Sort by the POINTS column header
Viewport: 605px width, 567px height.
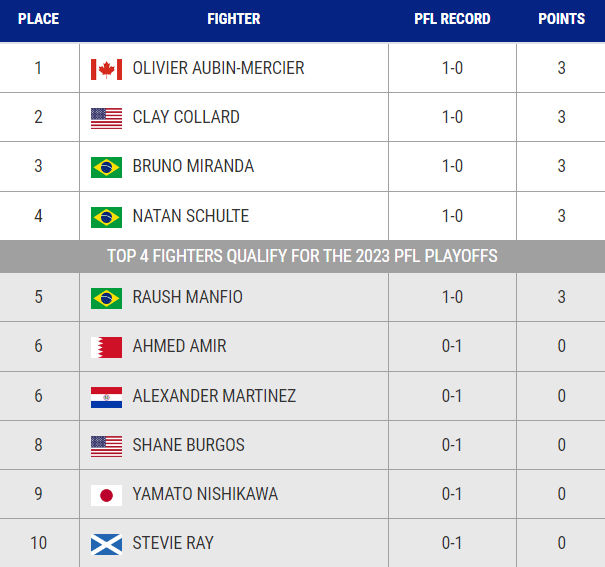(561, 19)
